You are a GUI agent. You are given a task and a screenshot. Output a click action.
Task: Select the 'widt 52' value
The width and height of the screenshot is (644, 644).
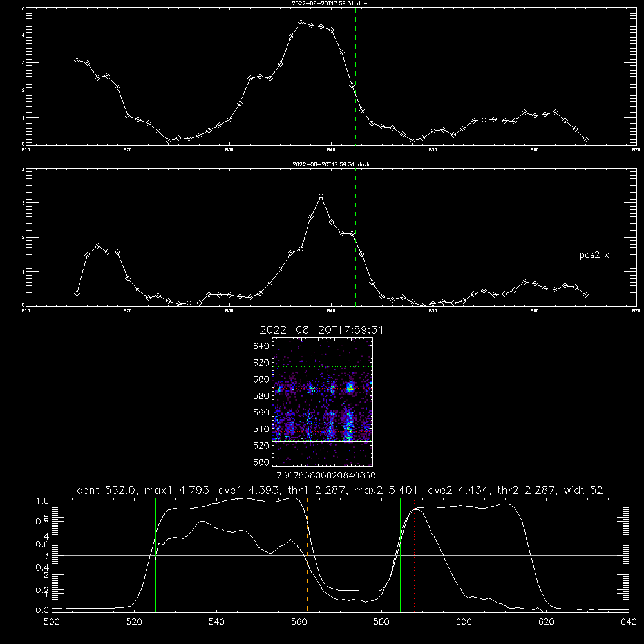[x=583, y=490]
